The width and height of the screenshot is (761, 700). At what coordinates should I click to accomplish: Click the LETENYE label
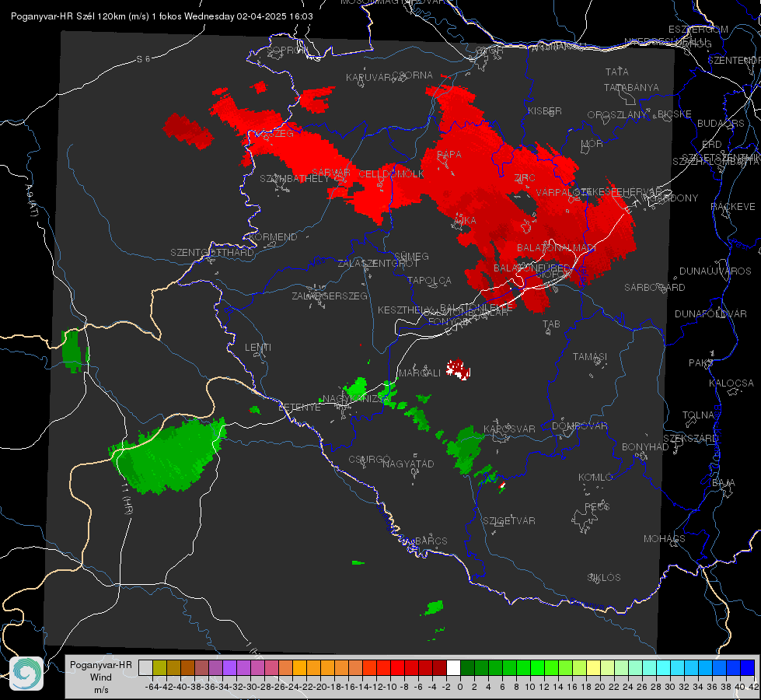tap(299, 408)
